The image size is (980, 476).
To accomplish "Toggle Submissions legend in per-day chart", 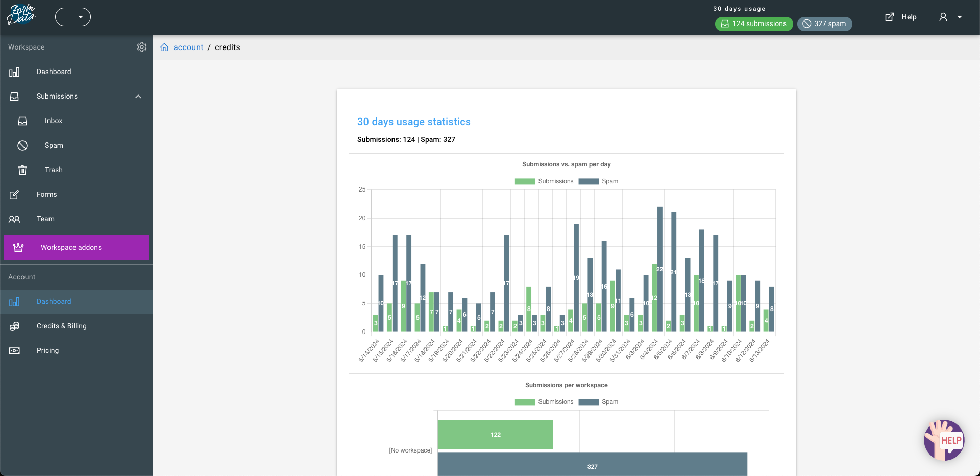I will tap(544, 181).
